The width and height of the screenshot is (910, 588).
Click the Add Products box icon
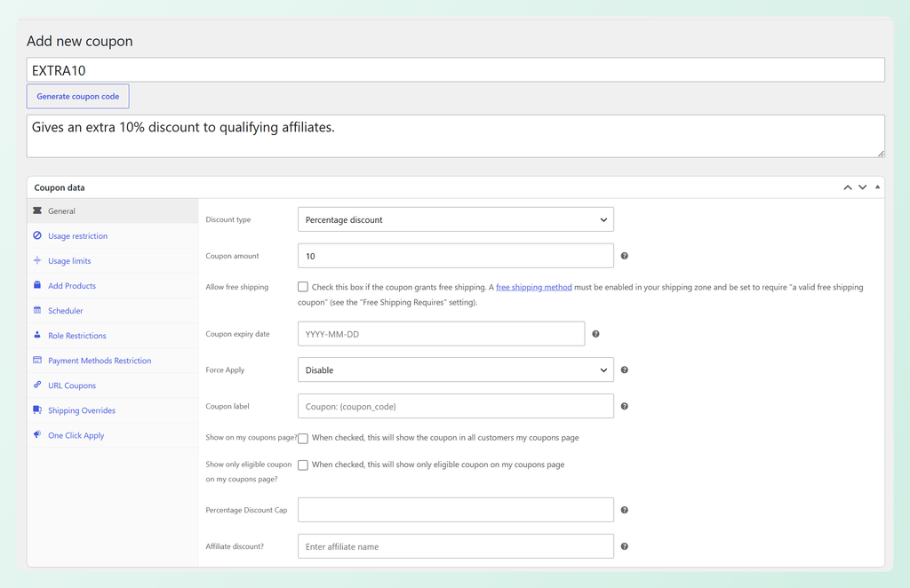(37, 285)
